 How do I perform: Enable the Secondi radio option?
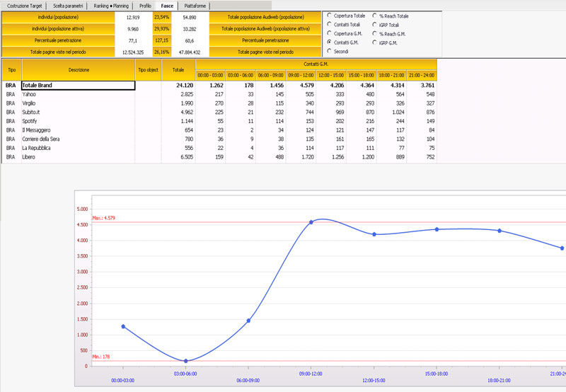pos(330,52)
